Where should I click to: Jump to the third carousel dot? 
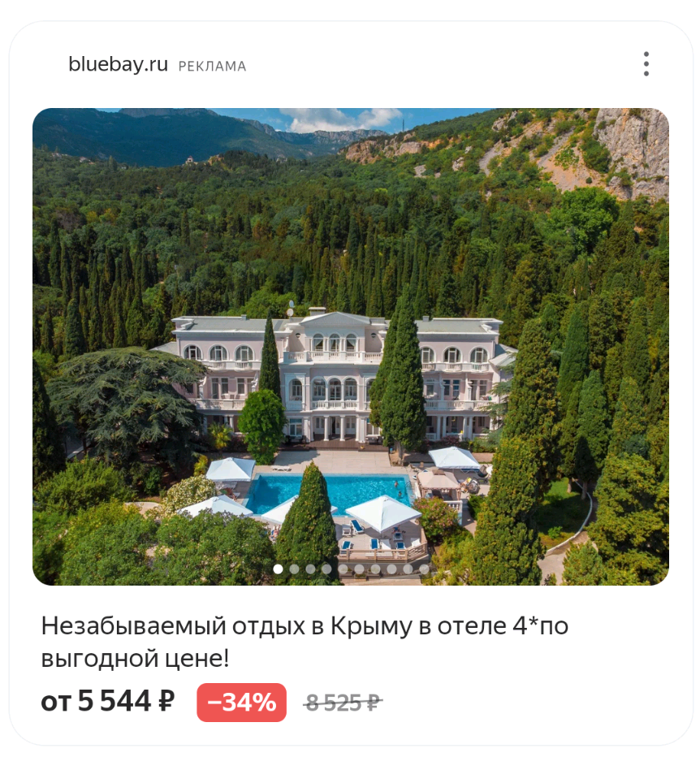click(x=310, y=569)
